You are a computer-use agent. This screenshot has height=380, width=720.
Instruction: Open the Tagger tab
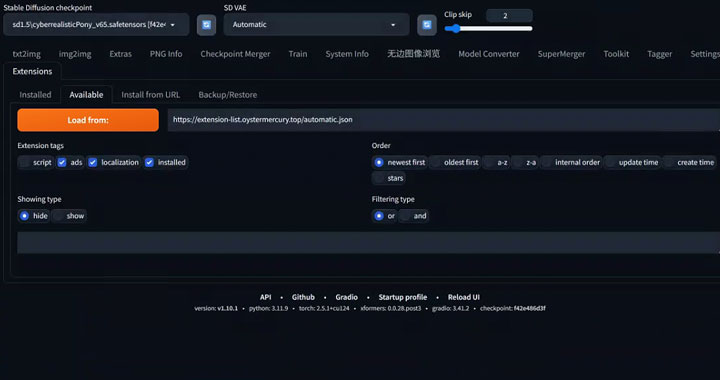(x=659, y=54)
